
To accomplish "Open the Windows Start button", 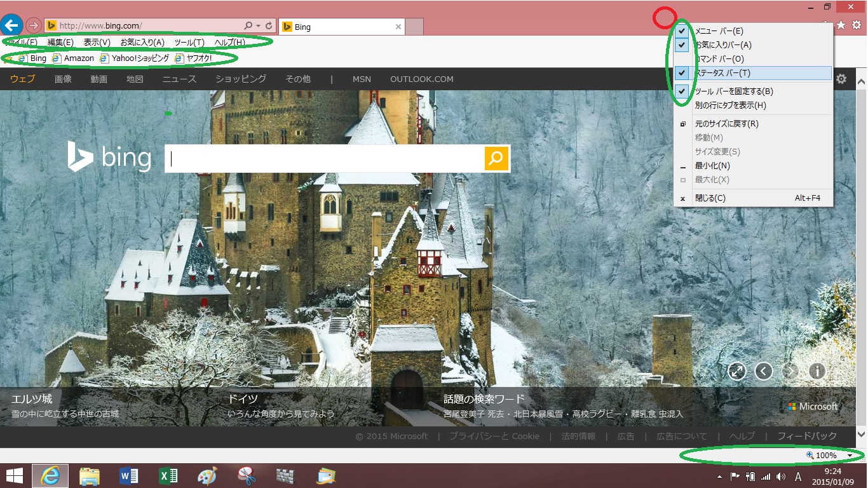I will (x=14, y=476).
